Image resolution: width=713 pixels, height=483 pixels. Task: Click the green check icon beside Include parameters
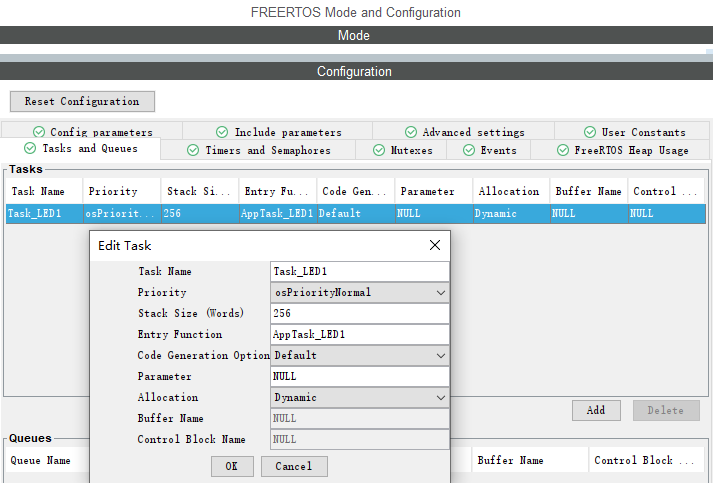click(x=222, y=132)
